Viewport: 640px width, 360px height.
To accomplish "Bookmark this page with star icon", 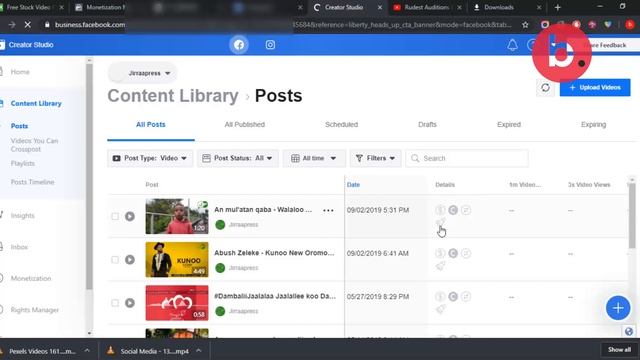I will click(525, 25).
